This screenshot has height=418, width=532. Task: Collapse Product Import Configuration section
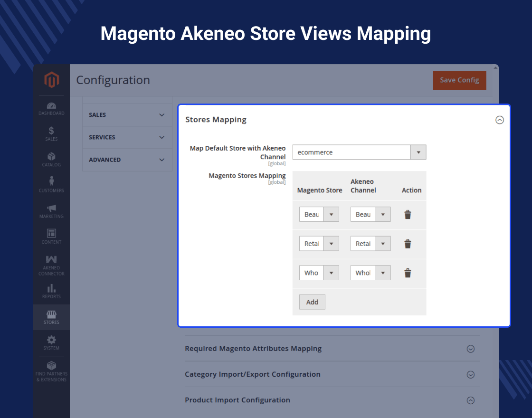471,400
